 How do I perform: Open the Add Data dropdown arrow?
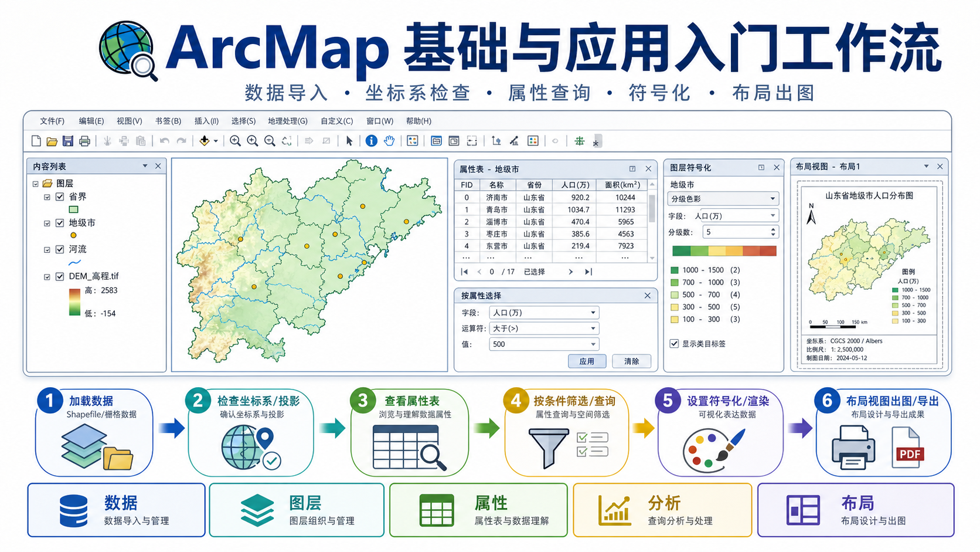coord(216,141)
